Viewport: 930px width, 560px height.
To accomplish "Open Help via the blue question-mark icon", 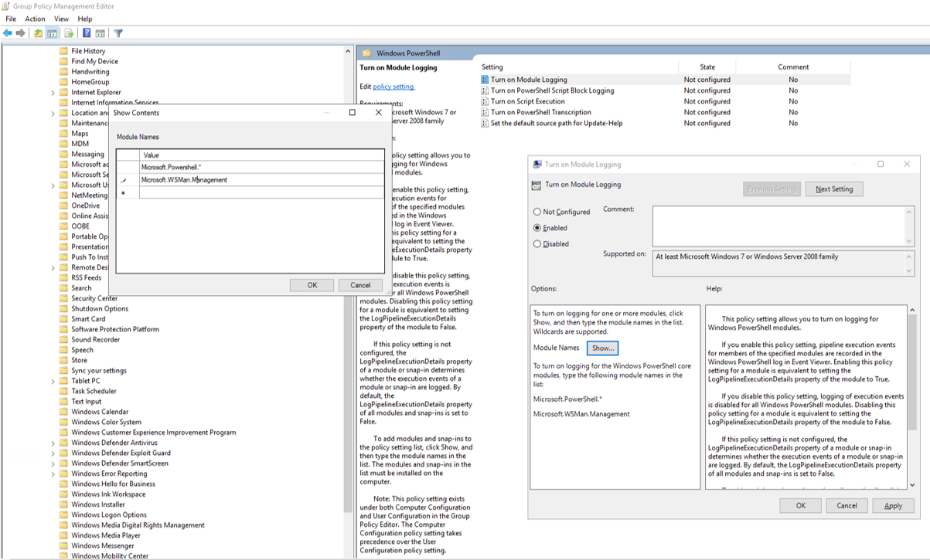I will (x=87, y=33).
